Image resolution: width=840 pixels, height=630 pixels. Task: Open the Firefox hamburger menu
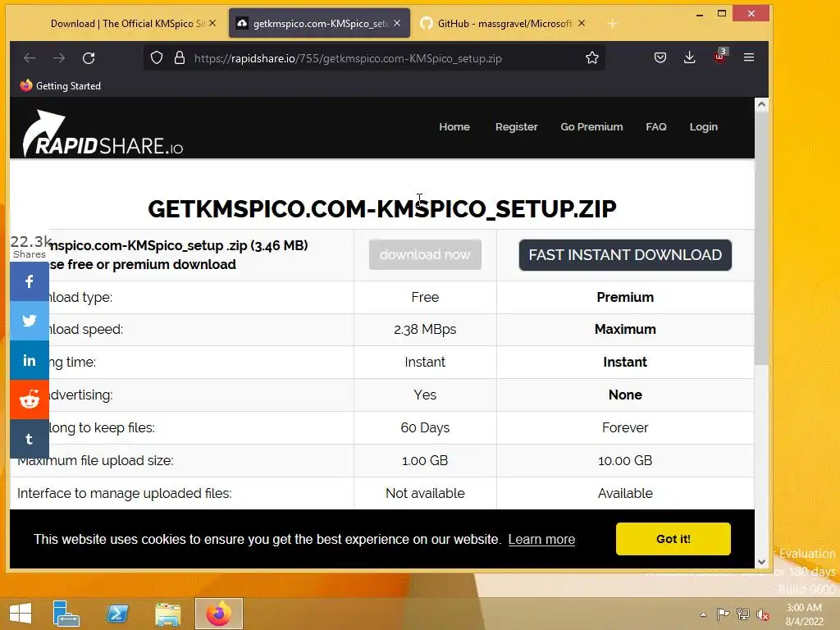tap(749, 57)
